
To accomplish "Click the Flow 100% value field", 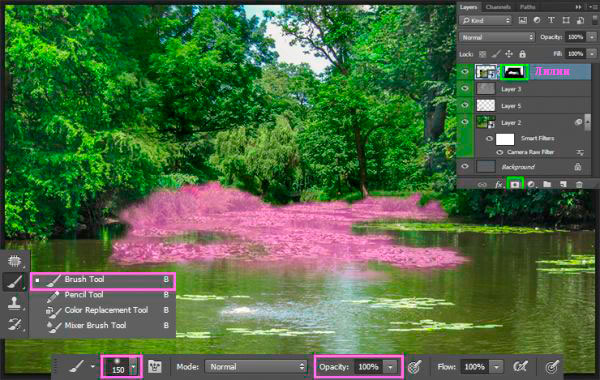I will [x=474, y=367].
